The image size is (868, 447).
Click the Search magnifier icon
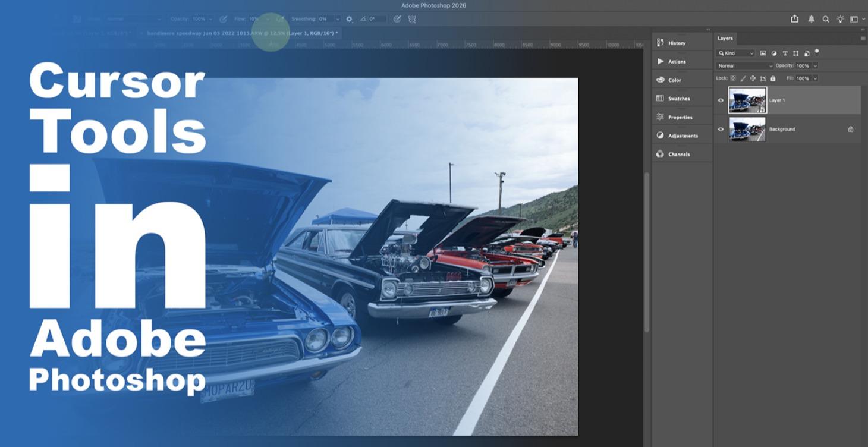pos(826,19)
